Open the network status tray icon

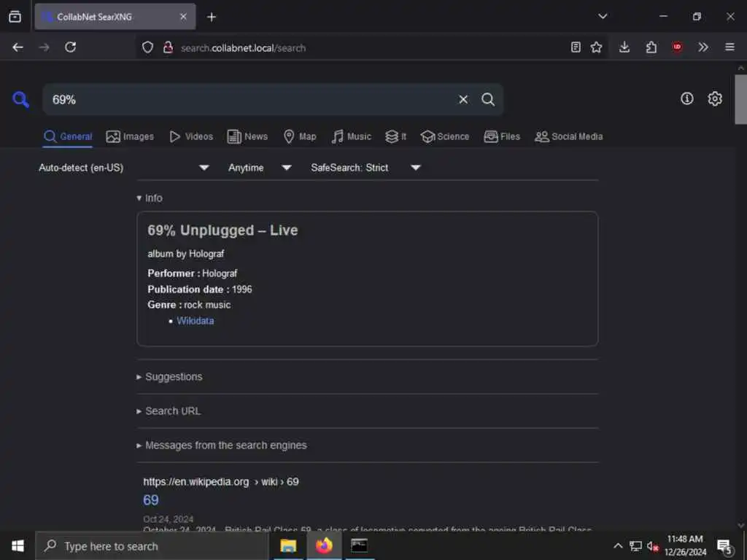pyautogui.click(x=635, y=546)
